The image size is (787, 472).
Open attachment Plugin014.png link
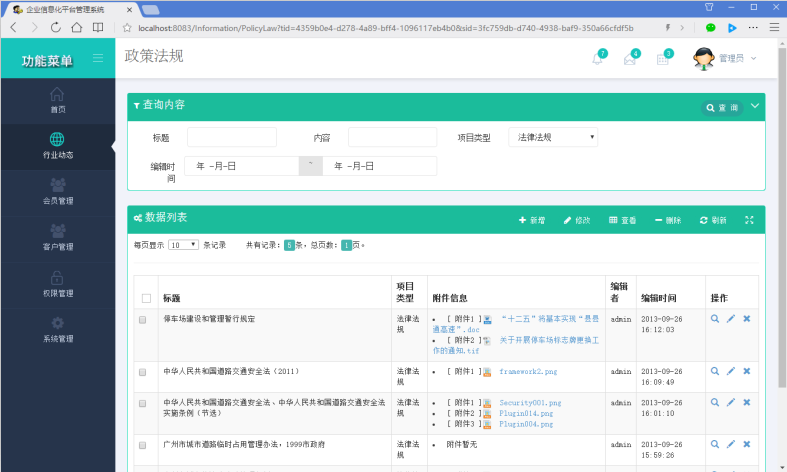pyautogui.click(x=526, y=413)
